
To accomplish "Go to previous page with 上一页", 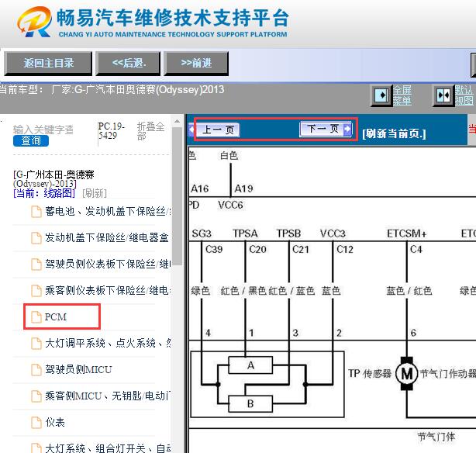I will pyautogui.click(x=218, y=130).
